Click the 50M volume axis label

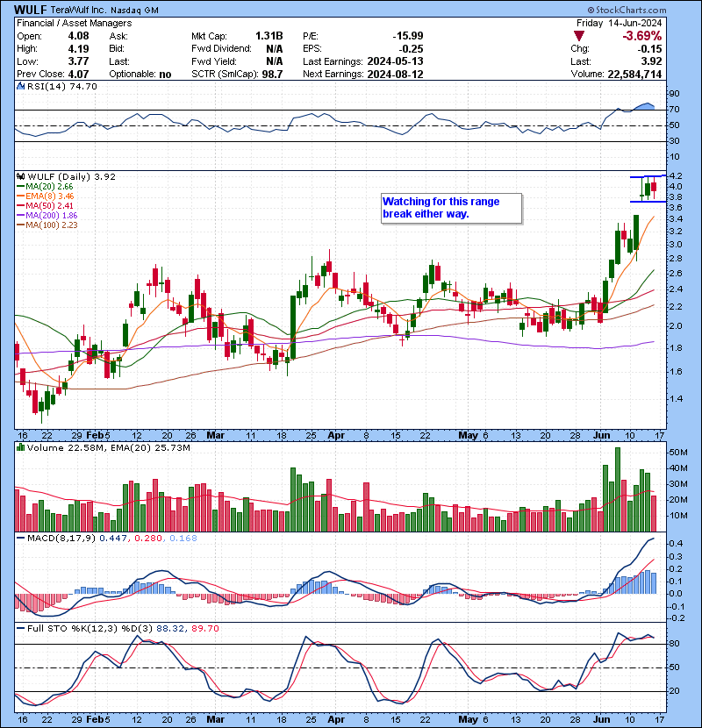pos(677,453)
